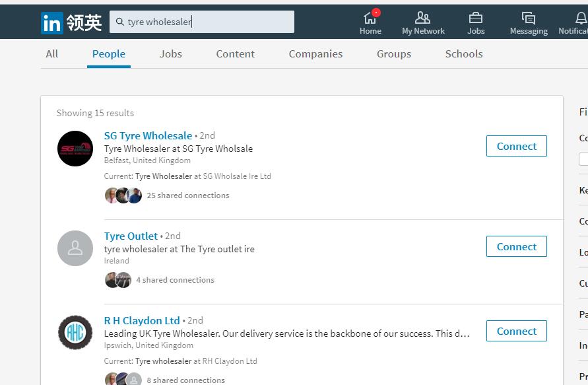Click 'Current: Tyre wholesaler at RH Claydon Ltd'
This screenshot has width=588, height=385.
pos(180,361)
